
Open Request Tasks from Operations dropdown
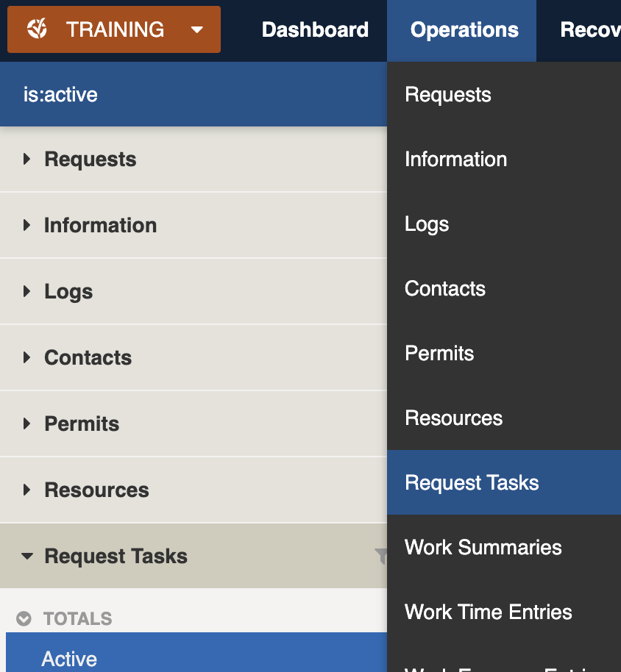[472, 483]
